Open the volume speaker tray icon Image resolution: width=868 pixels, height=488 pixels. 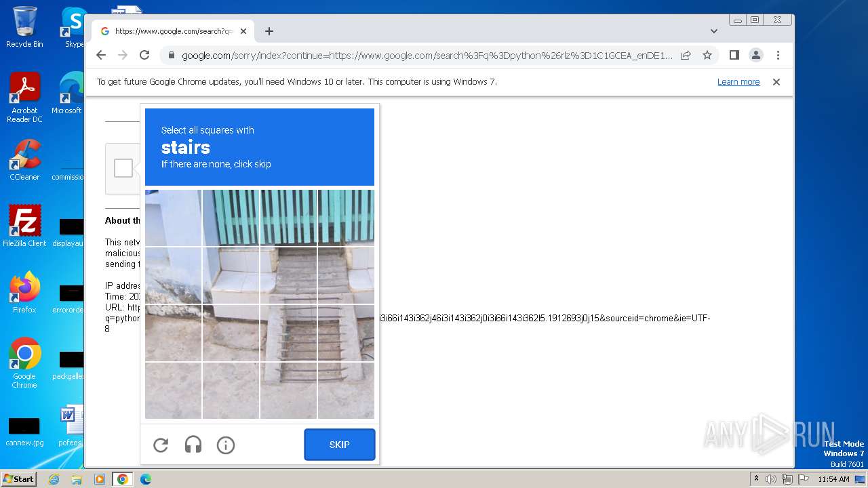coord(771,479)
